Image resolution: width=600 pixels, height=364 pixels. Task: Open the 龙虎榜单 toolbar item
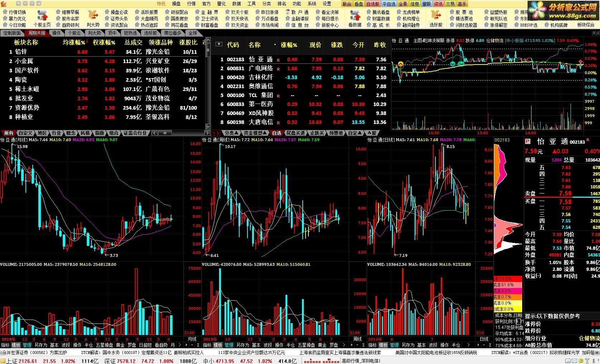point(408,12)
